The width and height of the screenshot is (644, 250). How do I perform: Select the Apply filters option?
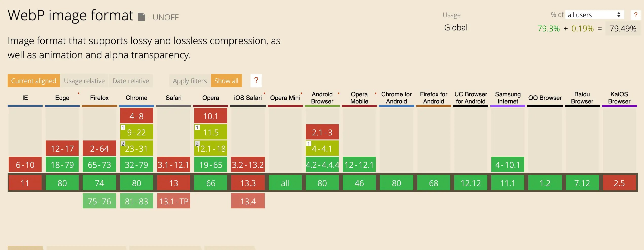[190, 81]
